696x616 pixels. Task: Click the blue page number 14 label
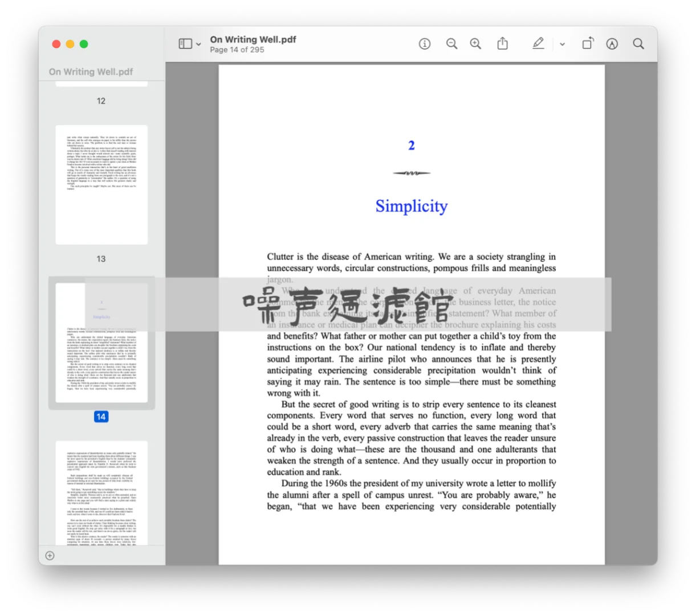(x=101, y=417)
